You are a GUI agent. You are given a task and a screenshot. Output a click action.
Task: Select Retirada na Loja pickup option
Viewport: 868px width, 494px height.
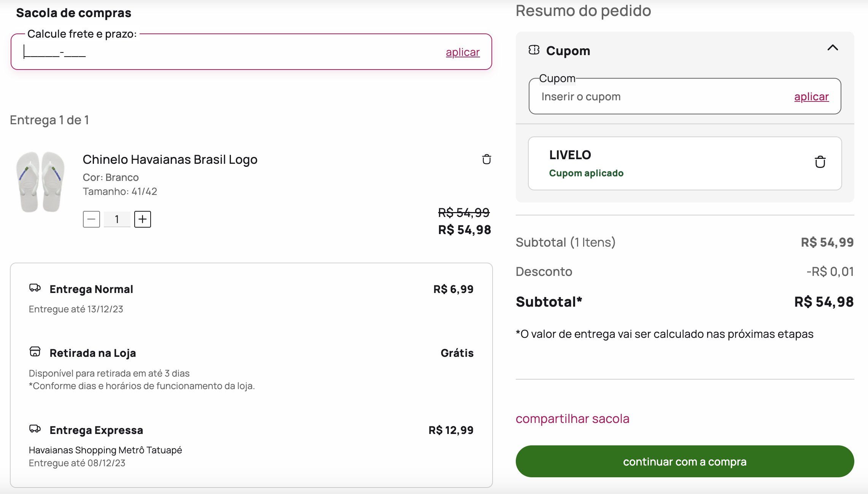pos(251,368)
